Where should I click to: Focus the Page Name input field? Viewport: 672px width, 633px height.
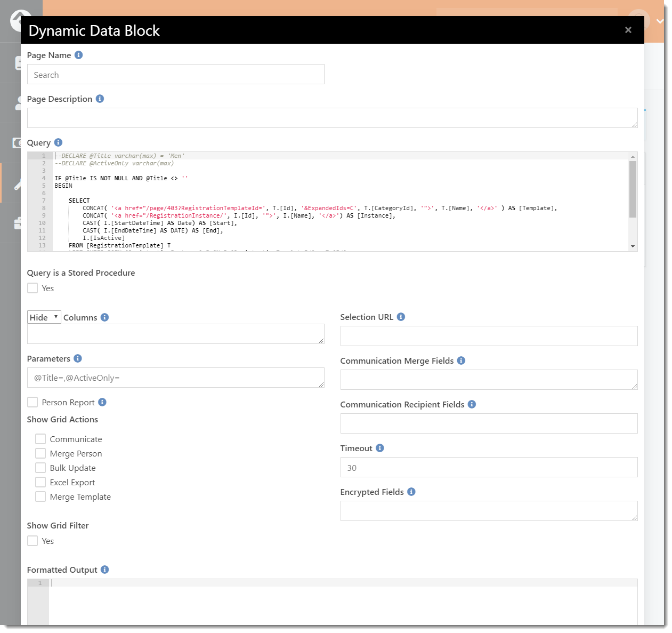click(x=176, y=74)
